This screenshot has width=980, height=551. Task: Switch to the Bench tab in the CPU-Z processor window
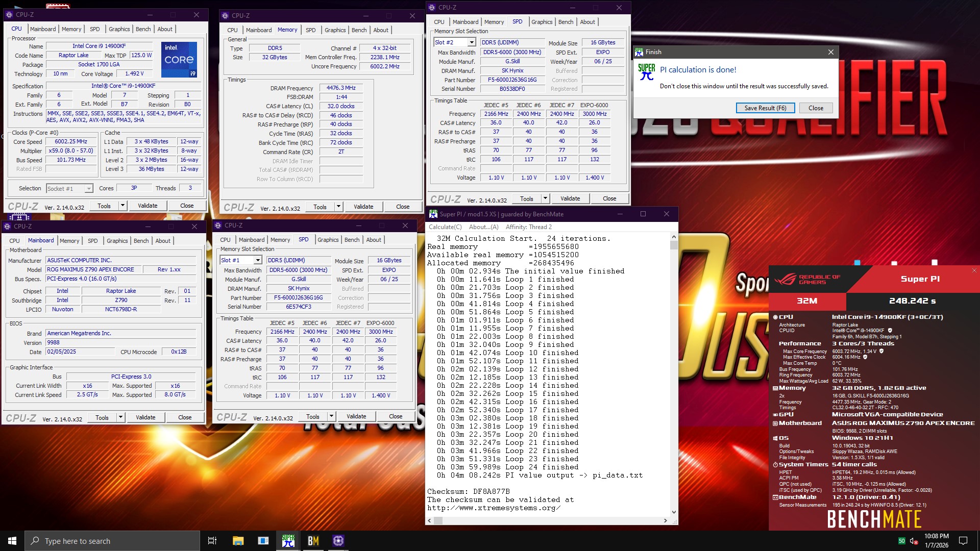click(x=143, y=29)
